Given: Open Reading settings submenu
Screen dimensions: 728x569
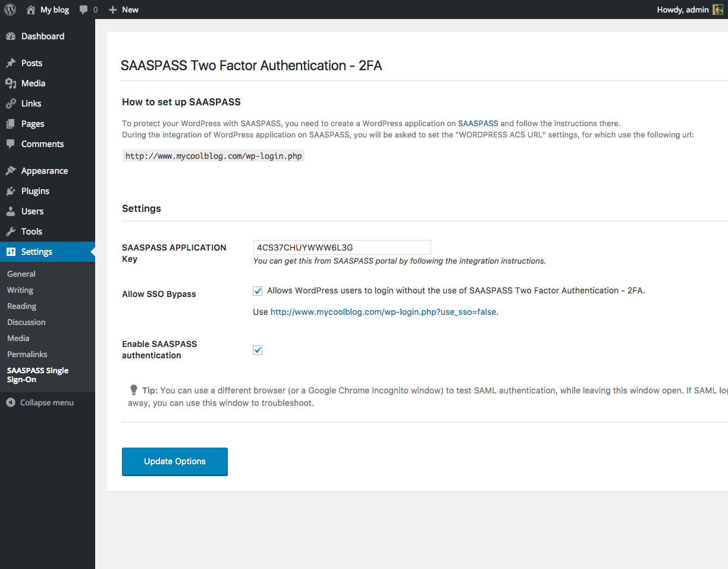Looking at the screenshot, I should click(22, 306).
